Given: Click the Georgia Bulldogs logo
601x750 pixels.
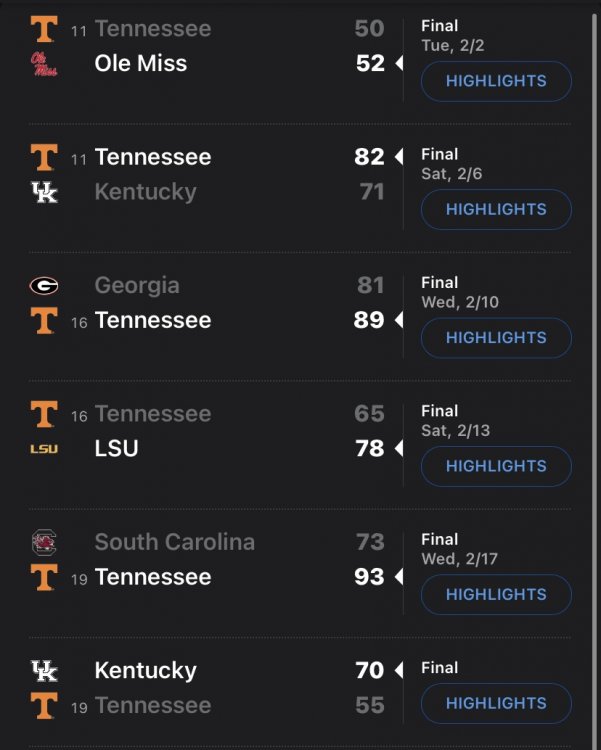Looking at the screenshot, I should [44, 286].
